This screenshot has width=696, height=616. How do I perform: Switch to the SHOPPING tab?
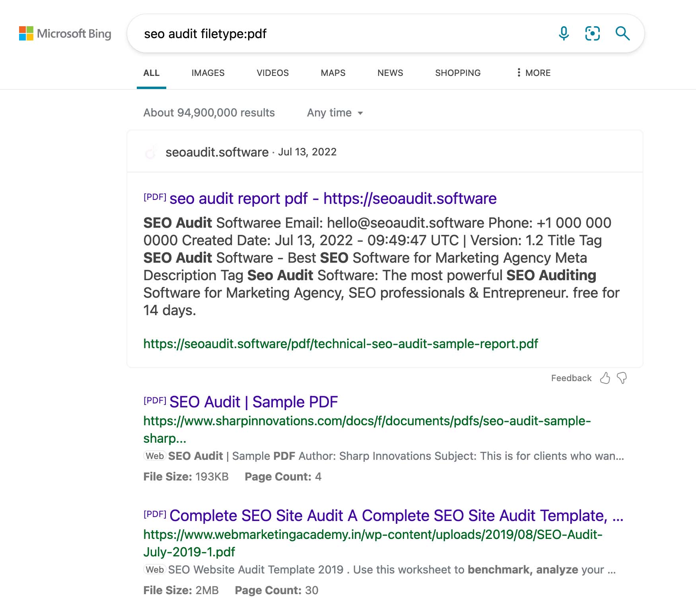[x=458, y=73]
